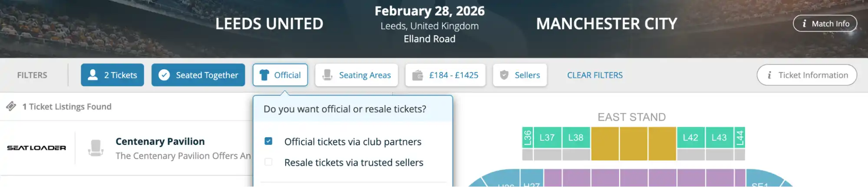Click the checkmark icon in Seated Together
Image resolution: width=868 pixels, height=187 pixels.
point(164,75)
